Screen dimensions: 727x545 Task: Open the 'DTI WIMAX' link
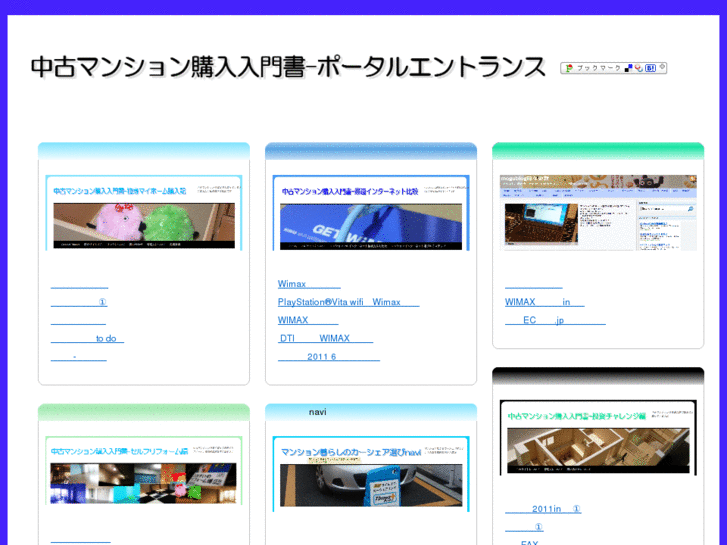(x=325, y=338)
